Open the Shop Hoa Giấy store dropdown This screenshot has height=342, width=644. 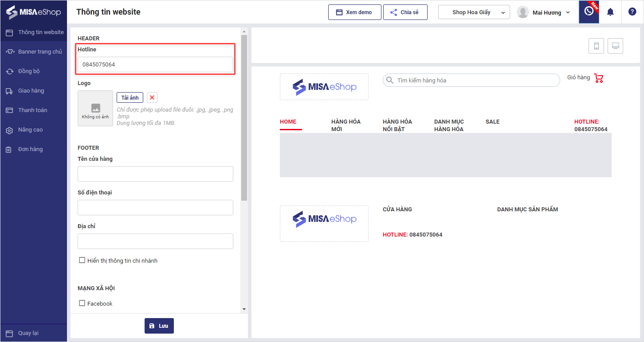pos(474,12)
